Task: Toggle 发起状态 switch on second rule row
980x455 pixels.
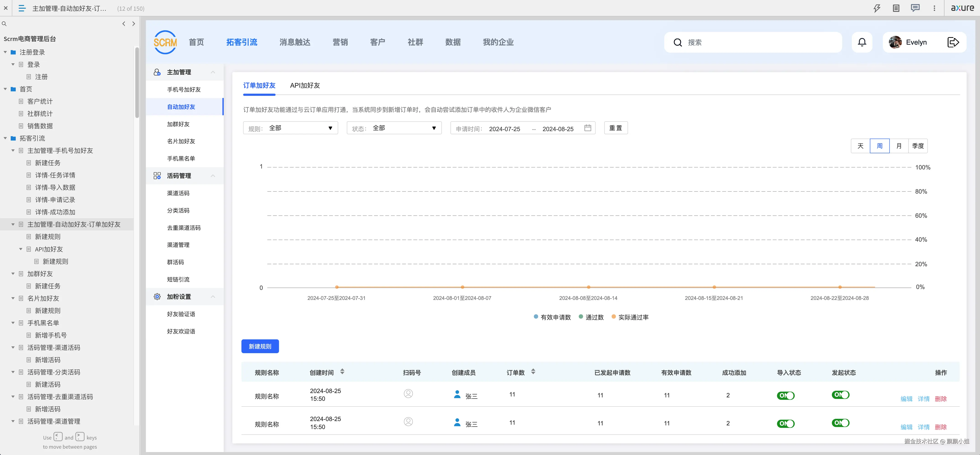Action: pos(840,423)
